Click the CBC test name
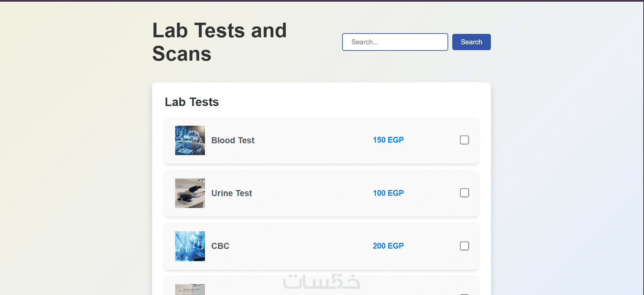The width and height of the screenshot is (644, 295). pyautogui.click(x=220, y=246)
